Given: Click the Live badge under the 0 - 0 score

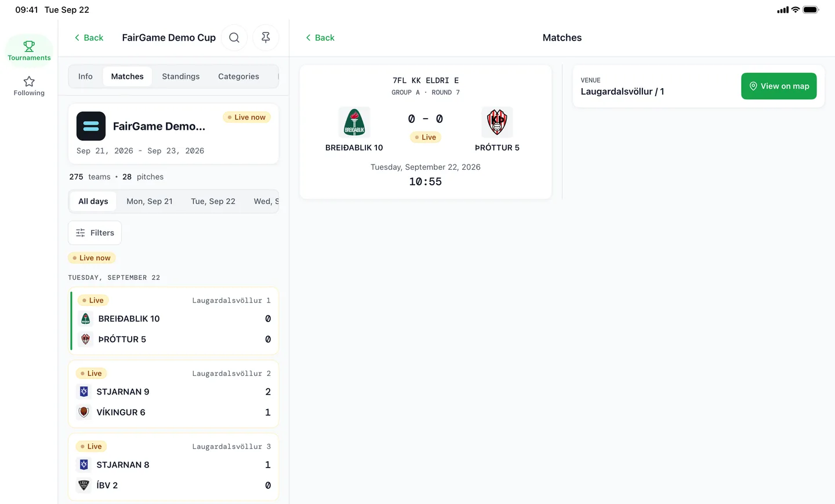Looking at the screenshot, I should point(426,137).
